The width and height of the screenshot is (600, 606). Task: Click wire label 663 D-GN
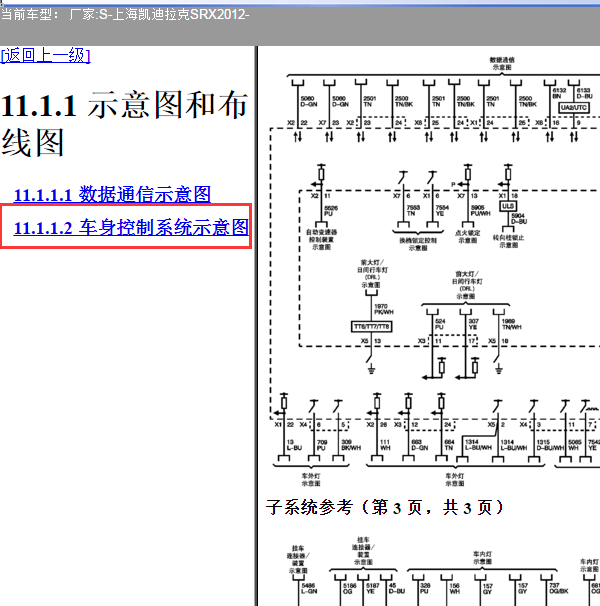click(419, 445)
